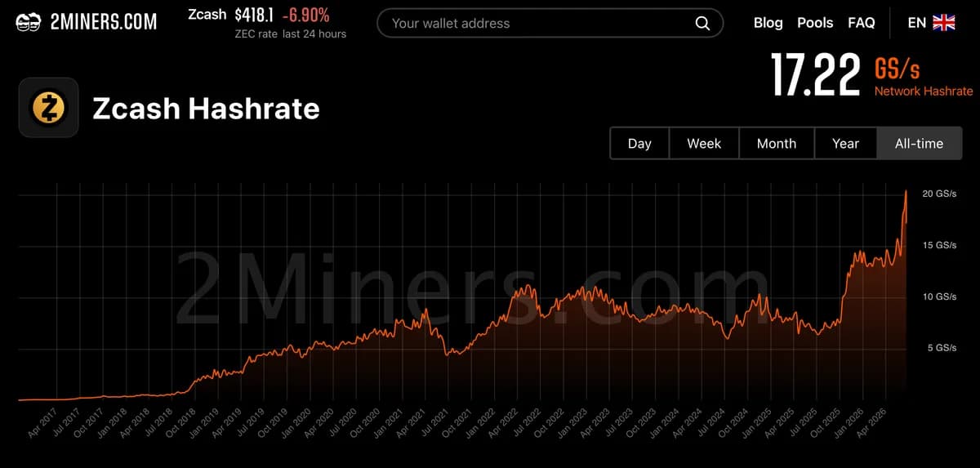Click the 20 GS/s axis label
The image size is (980, 468).
(x=939, y=194)
